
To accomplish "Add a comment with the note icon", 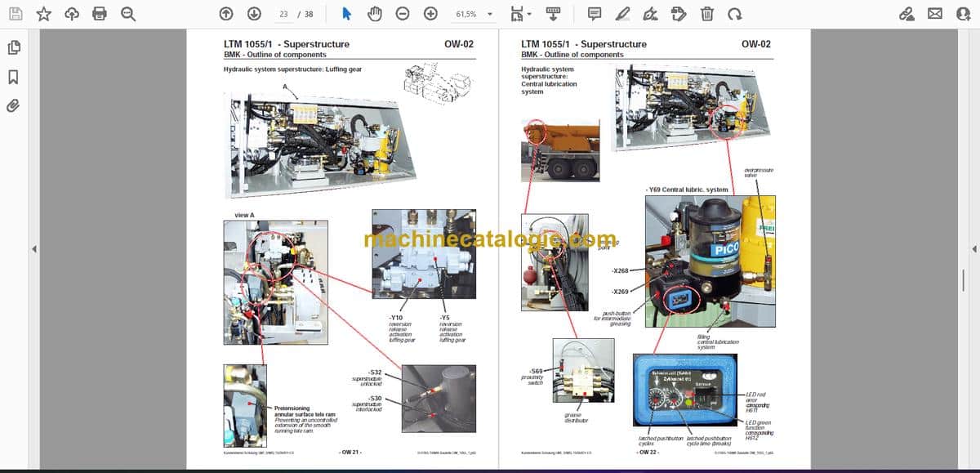I will [595, 14].
